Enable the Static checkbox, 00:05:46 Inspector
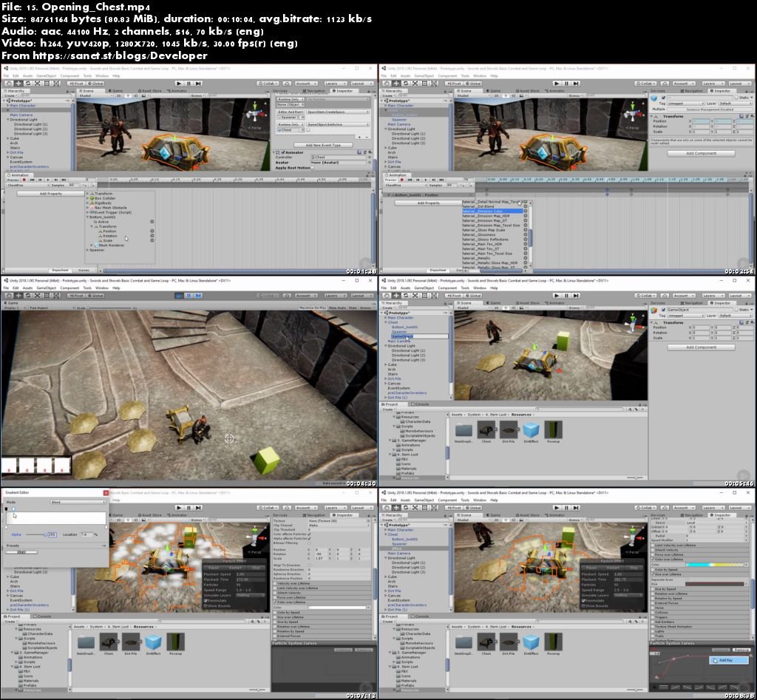The image size is (757, 700). [x=737, y=310]
